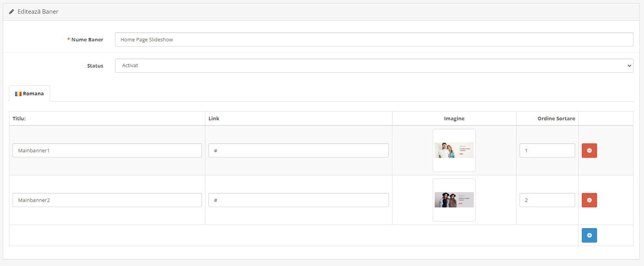Remove the Mainbanner1 row with red minus button
This screenshot has height=266, width=644.
(x=589, y=150)
